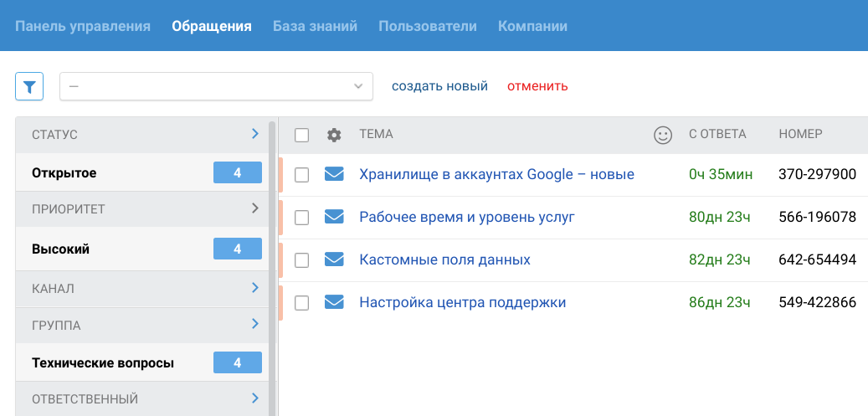Screen dimensions: 868x416
Task: Open the Обращения tab
Action: [x=212, y=26]
